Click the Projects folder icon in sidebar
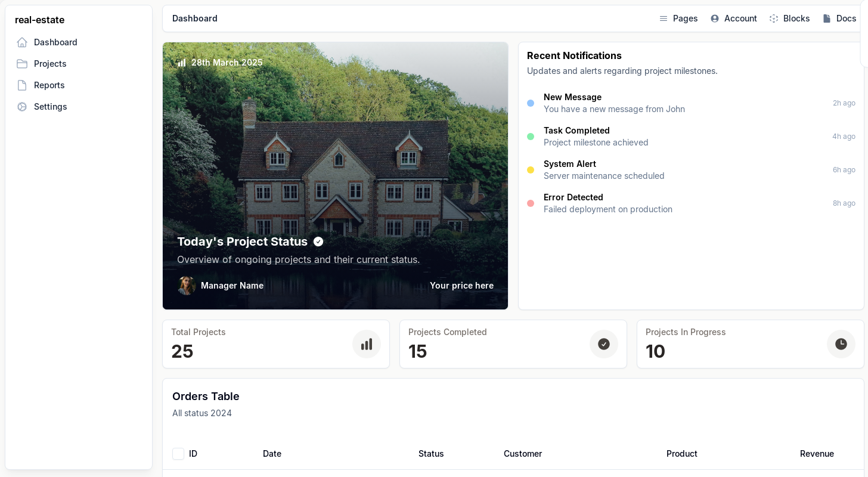The image size is (868, 477). click(x=22, y=64)
